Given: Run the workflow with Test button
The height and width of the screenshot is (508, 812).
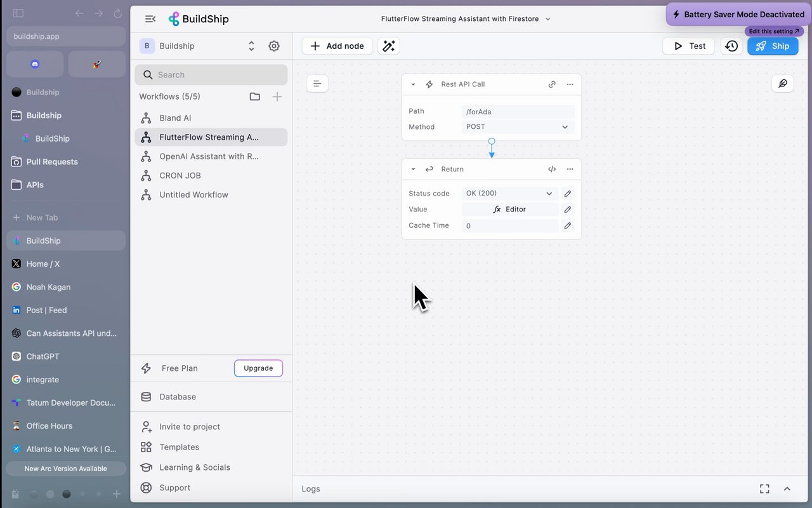Looking at the screenshot, I should [x=689, y=46].
